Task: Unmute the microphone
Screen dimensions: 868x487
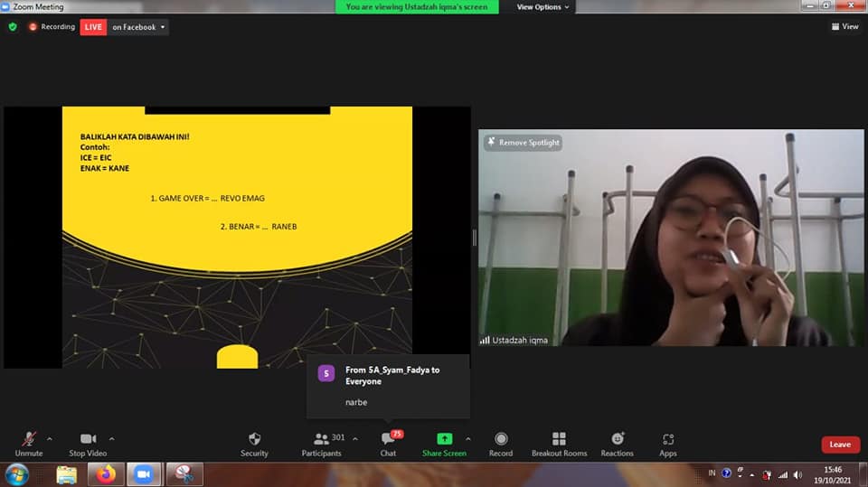Action: tap(28, 439)
